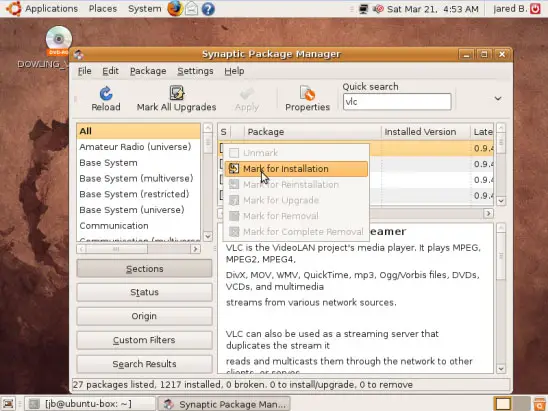Screen dimensions: 548x411
Task: Click the Custom Filters button
Action: (144, 340)
